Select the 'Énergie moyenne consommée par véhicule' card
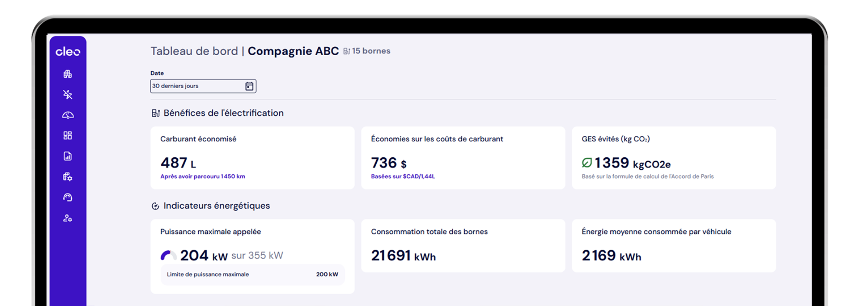Image resolution: width=868 pixels, height=306 pixels. click(674, 246)
